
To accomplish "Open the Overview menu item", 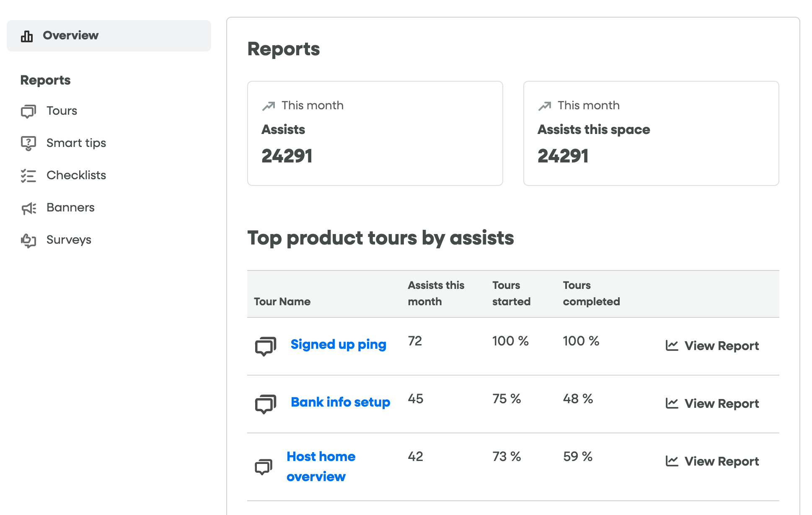I will click(70, 36).
